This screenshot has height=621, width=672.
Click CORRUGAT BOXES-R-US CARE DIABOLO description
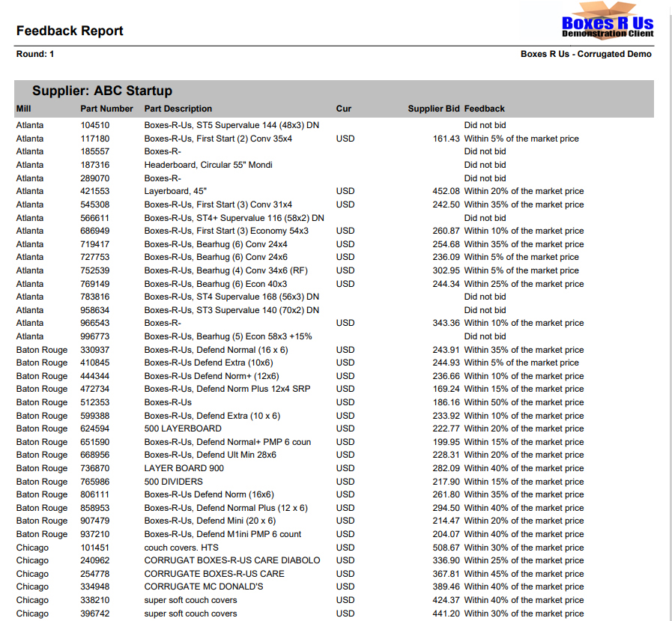[232, 560]
